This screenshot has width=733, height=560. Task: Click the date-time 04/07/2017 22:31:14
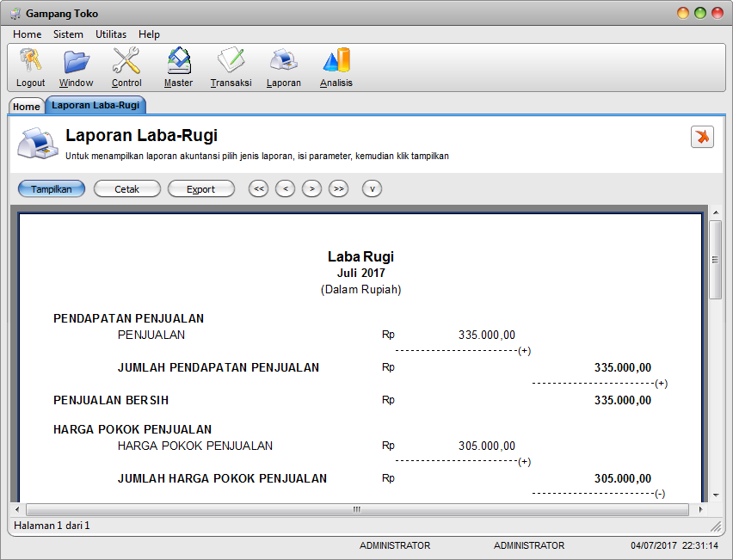click(x=674, y=545)
